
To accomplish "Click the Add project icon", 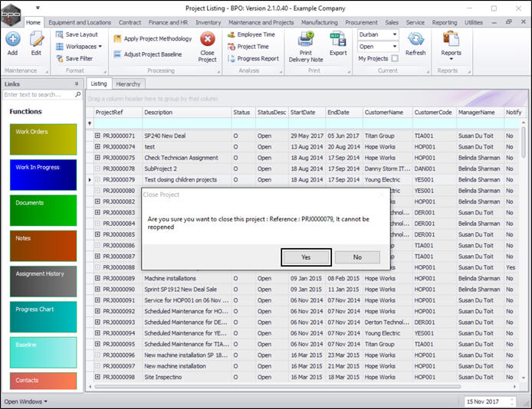I will (12, 41).
